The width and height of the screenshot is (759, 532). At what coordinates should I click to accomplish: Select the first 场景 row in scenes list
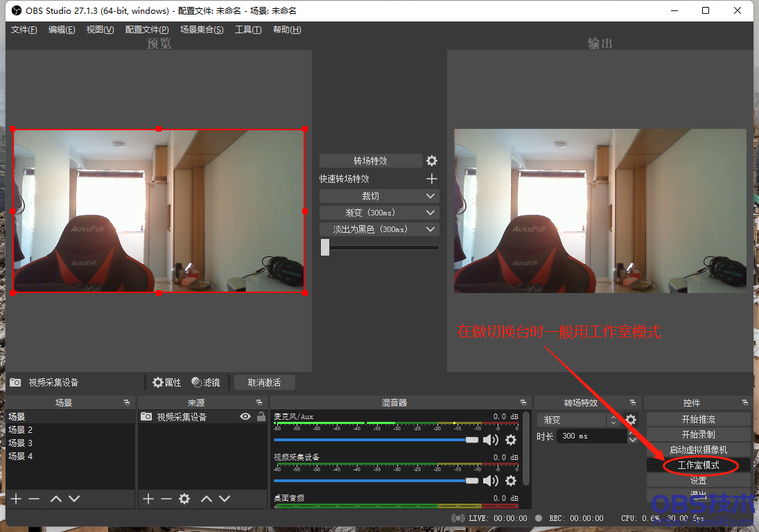click(x=70, y=416)
